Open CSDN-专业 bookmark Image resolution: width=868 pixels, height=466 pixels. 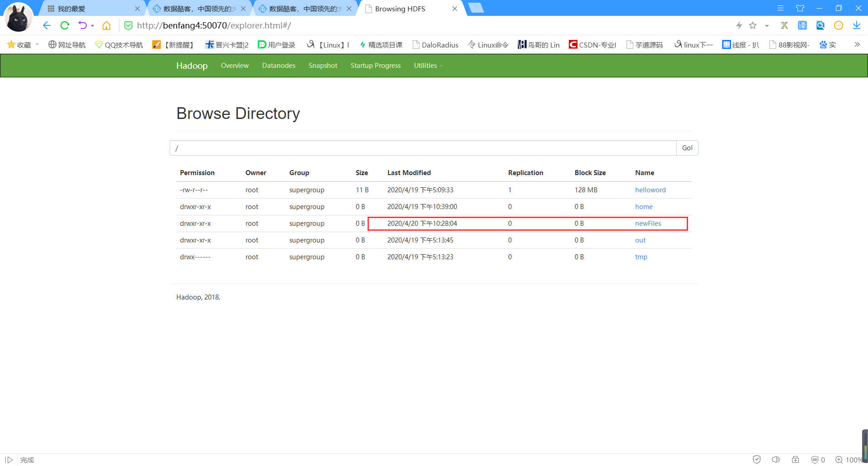[592, 45]
